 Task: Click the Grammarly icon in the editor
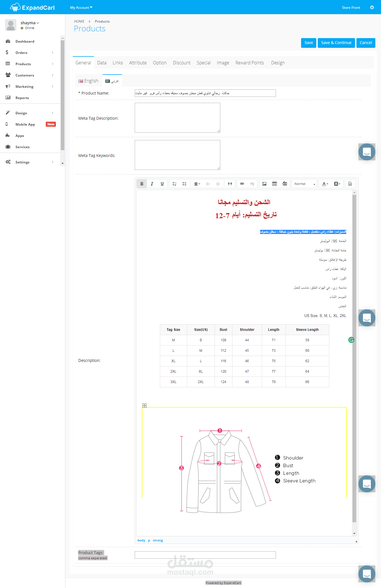click(351, 340)
